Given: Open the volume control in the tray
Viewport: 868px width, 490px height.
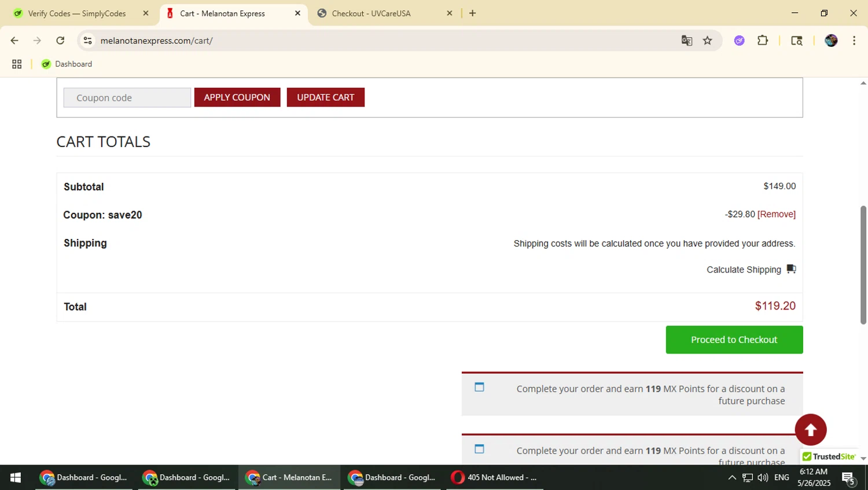Looking at the screenshot, I should click(763, 477).
